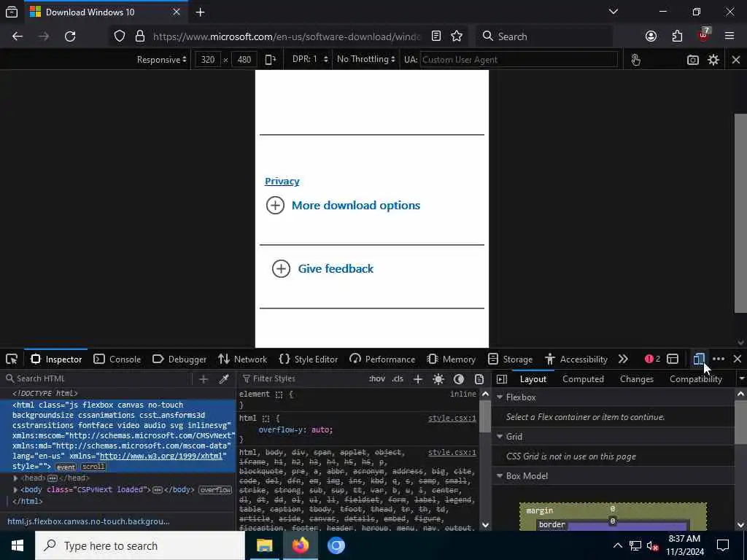
Task: Toggle dark color scheme simulation
Action: pos(459,379)
